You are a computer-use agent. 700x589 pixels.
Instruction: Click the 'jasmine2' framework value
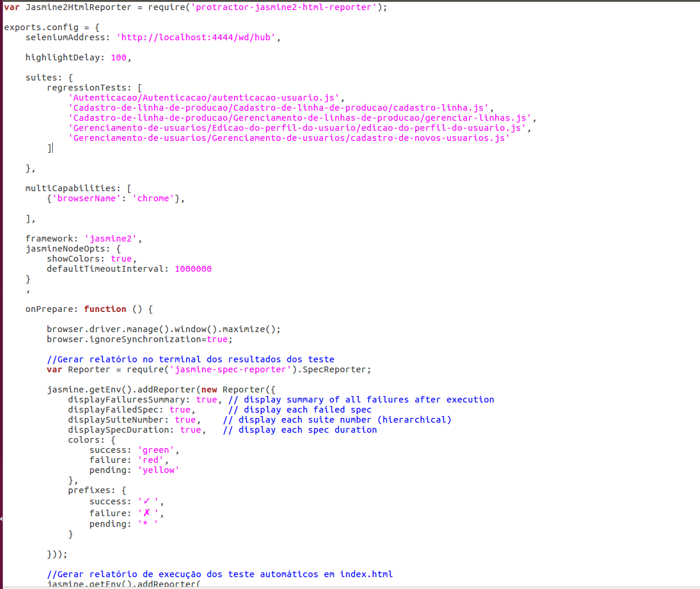tap(111, 239)
